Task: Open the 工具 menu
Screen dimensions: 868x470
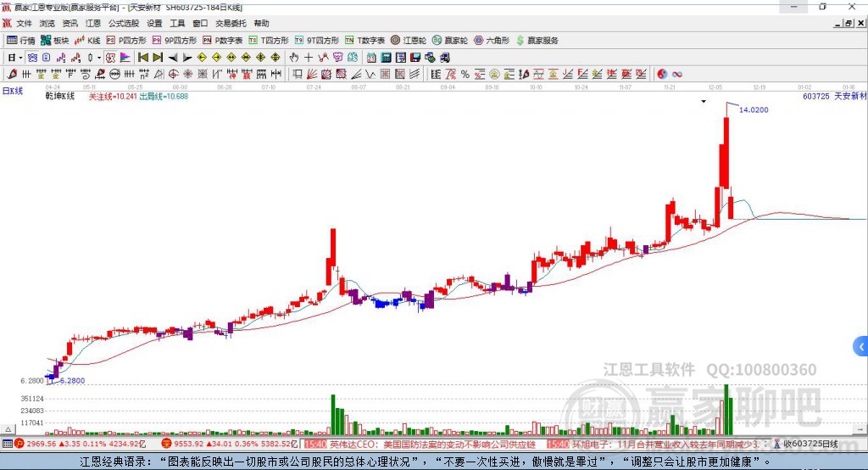Action: 177,23
